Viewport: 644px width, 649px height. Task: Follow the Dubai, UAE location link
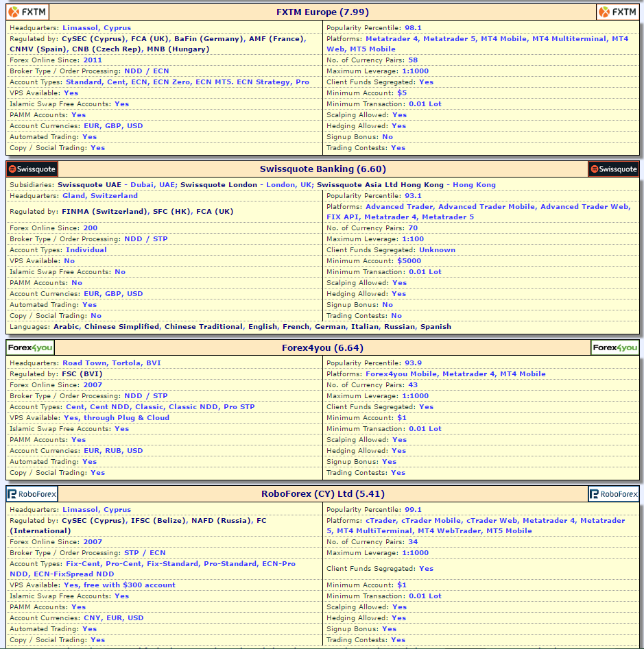point(152,184)
